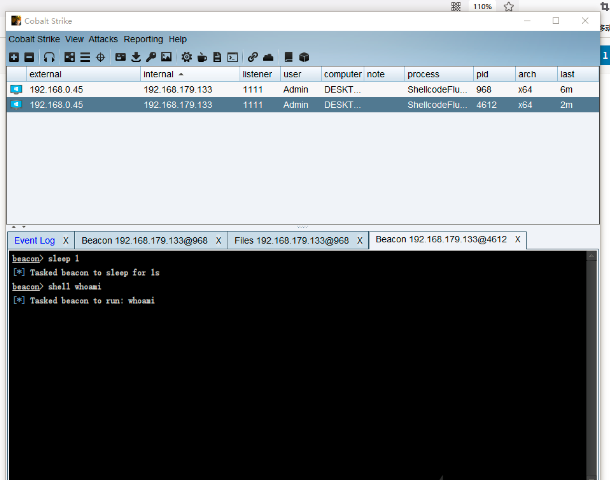The image size is (610, 480).
Task: Switch to the session table view icon
Action: (x=85, y=57)
